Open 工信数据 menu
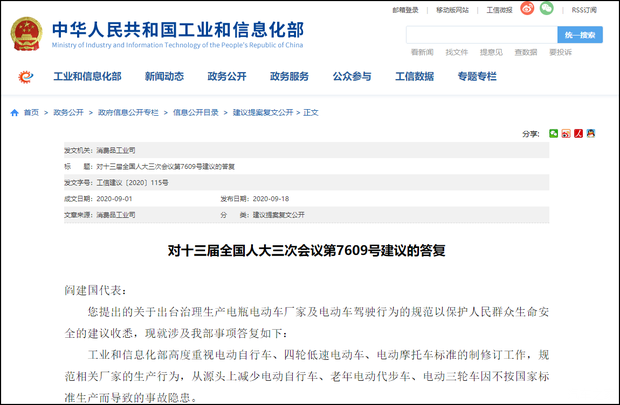 414,76
